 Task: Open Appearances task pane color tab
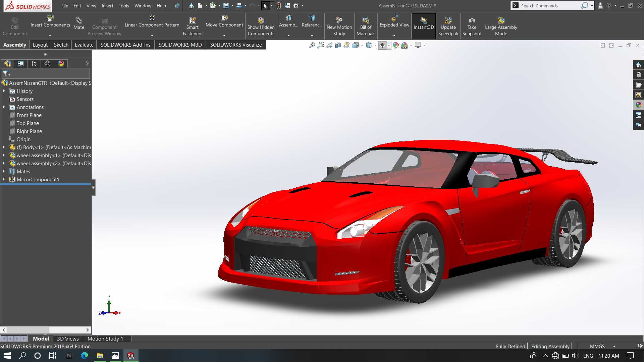638,105
